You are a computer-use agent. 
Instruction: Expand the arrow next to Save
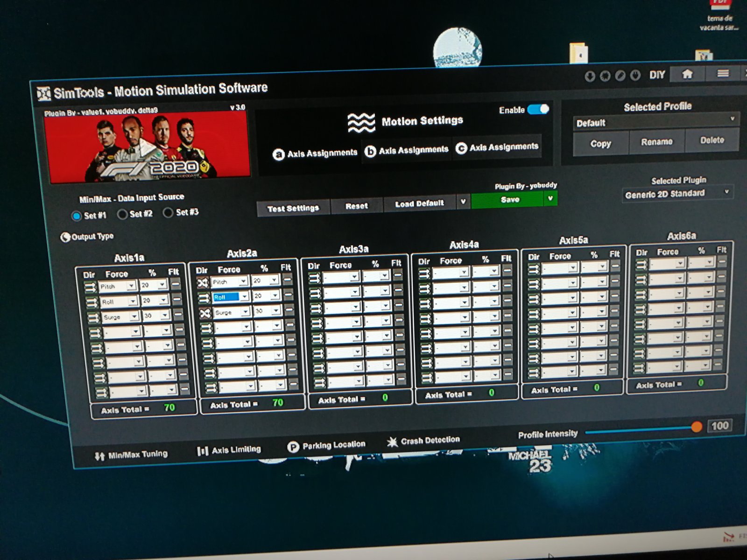click(550, 198)
